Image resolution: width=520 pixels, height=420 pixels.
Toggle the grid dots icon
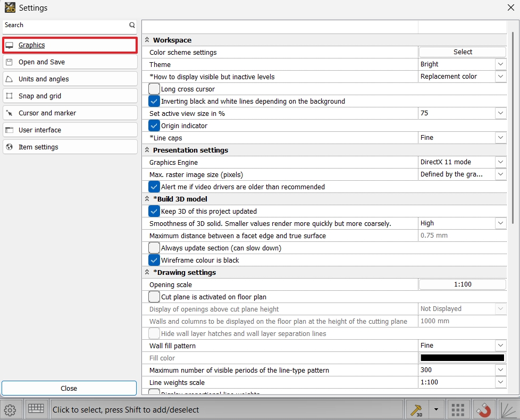tap(457, 410)
